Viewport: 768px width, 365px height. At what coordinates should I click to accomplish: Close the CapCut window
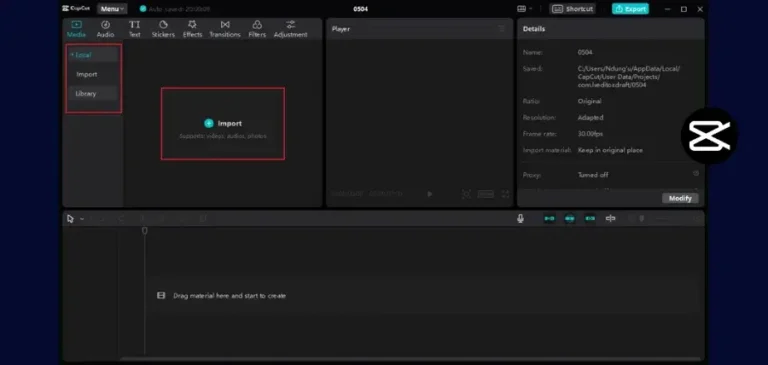click(700, 9)
